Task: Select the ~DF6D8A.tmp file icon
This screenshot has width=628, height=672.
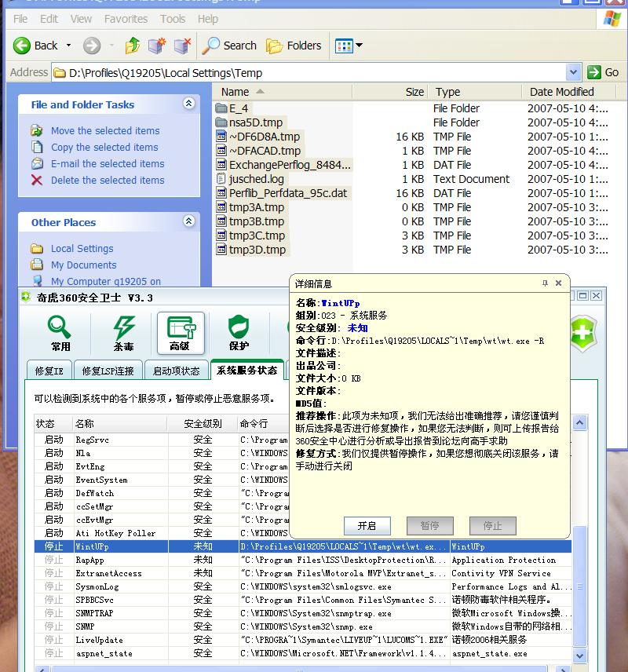Action: [221, 137]
